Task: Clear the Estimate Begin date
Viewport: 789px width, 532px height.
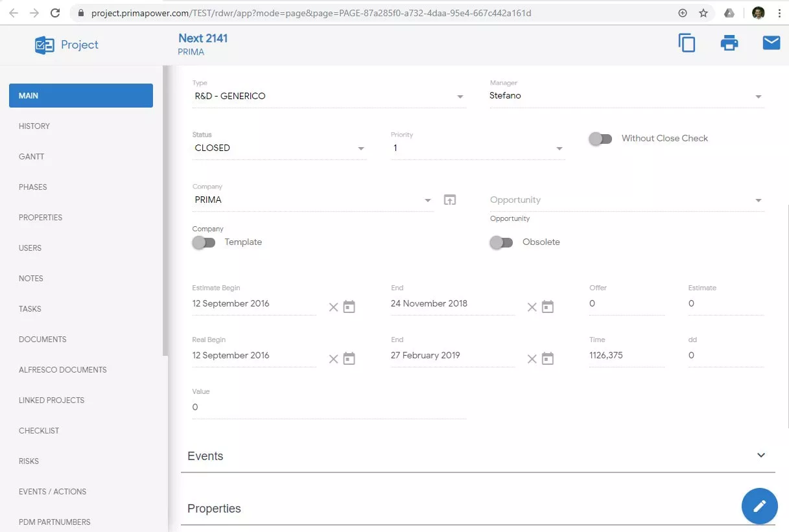Action: (333, 306)
